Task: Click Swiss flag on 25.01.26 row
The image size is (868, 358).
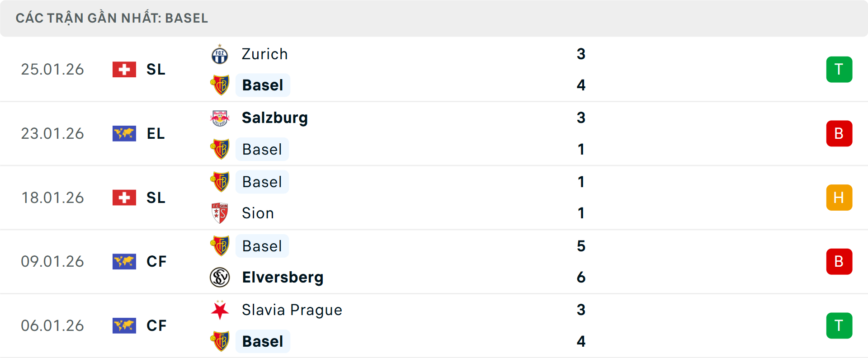Action: [x=124, y=70]
